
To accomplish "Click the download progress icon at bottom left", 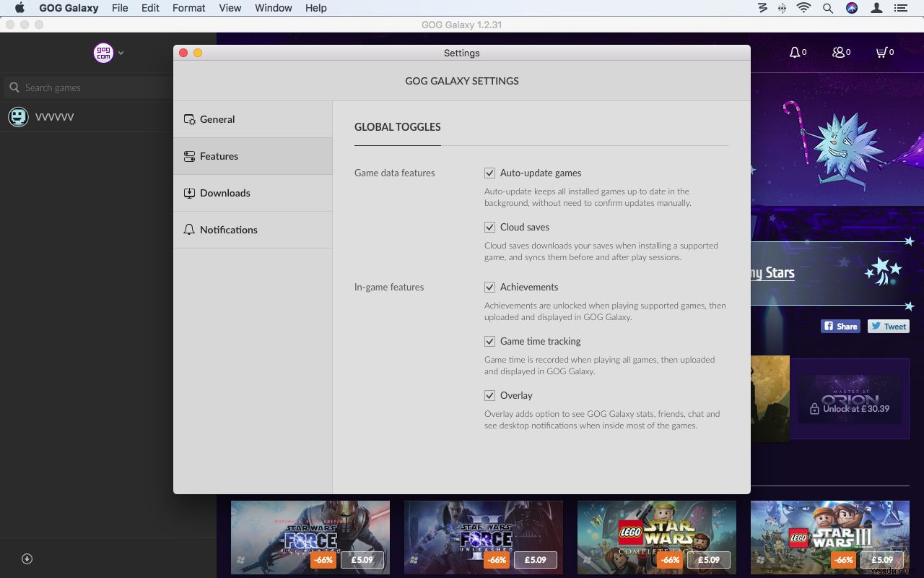I will coord(27,558).
